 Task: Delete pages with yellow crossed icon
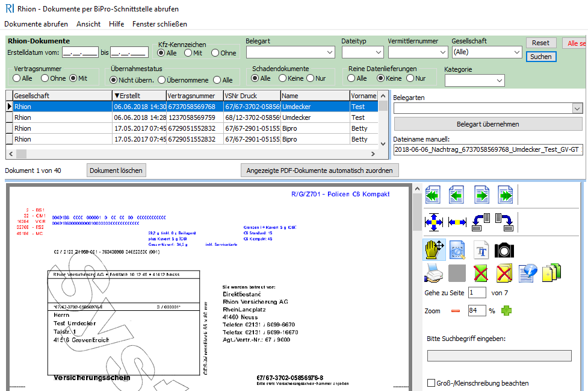click(504, 273)
